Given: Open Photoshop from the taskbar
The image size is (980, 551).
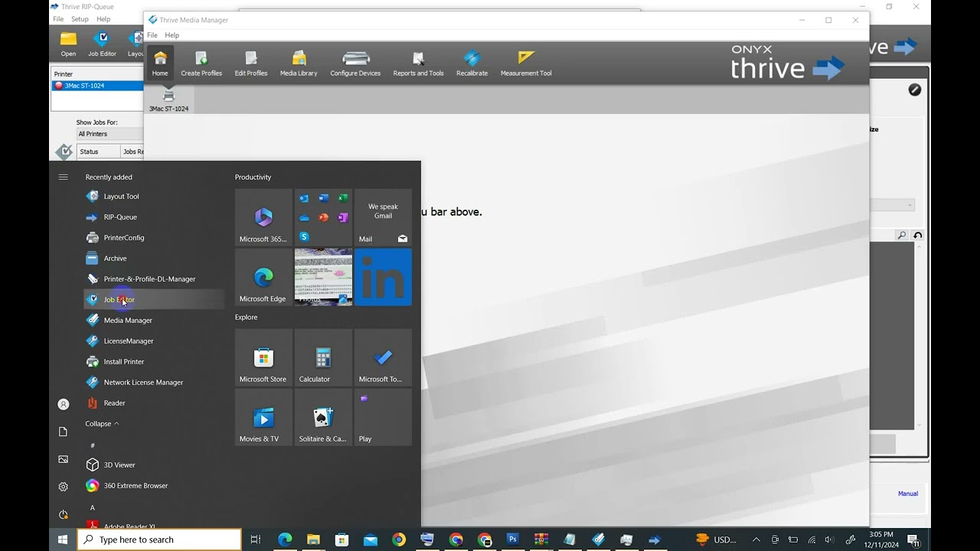Looking at the screenshot, I should click(x=513, y=540).
